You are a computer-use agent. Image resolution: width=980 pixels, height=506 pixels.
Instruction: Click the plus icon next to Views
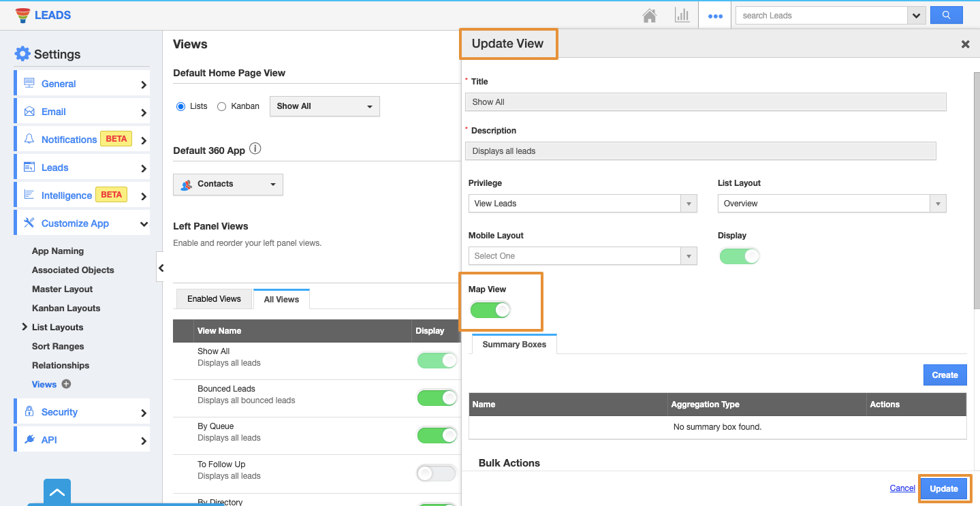click(66, 384)
